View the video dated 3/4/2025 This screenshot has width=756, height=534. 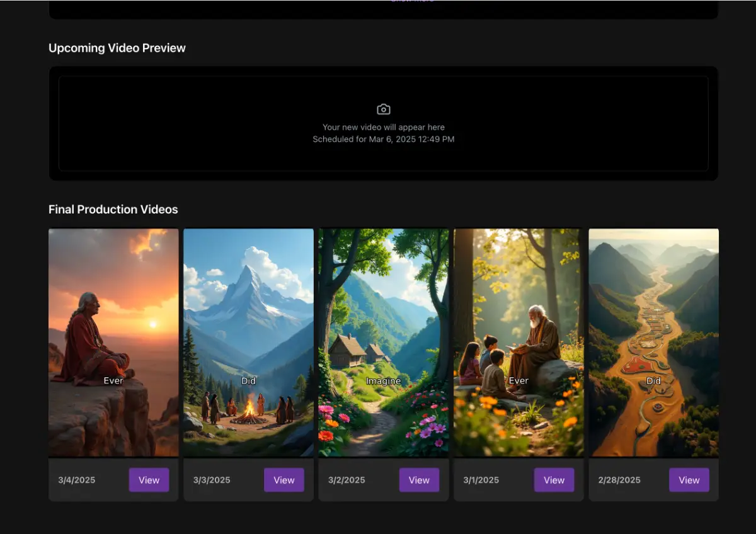point(149,480)
